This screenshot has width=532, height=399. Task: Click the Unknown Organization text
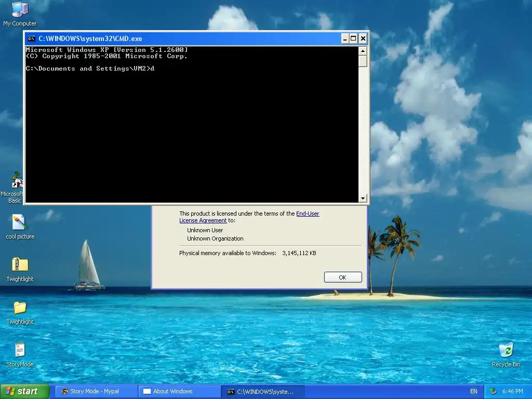click(215, 238)
